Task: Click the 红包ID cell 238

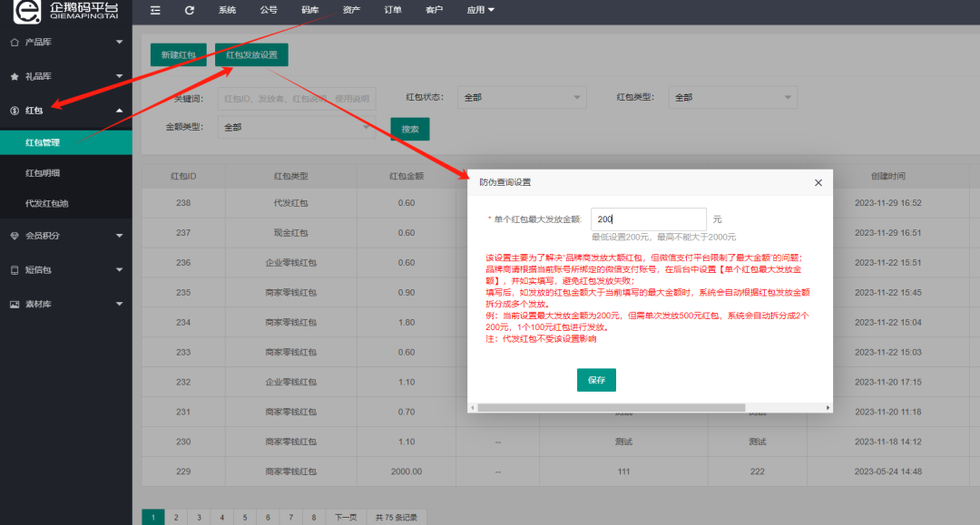Action: pyautogui.click(x=183, y=203)
